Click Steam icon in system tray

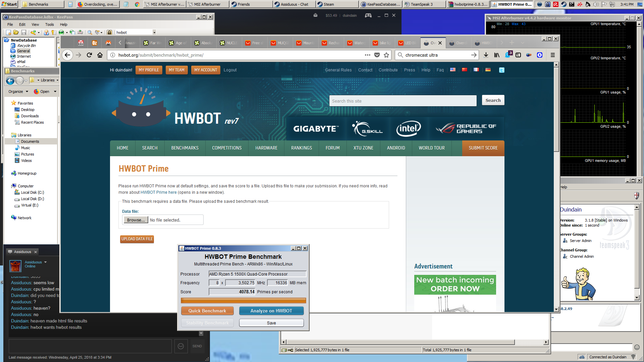point(563,4)
